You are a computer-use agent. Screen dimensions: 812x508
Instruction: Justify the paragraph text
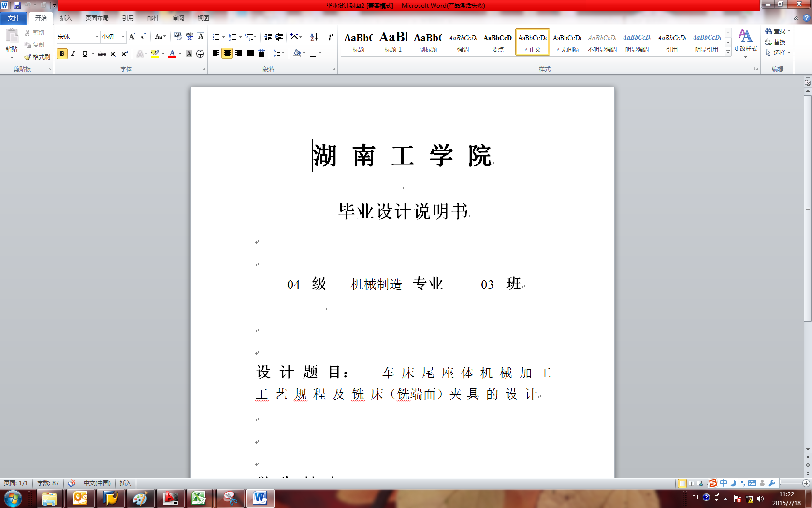(250, 53)
